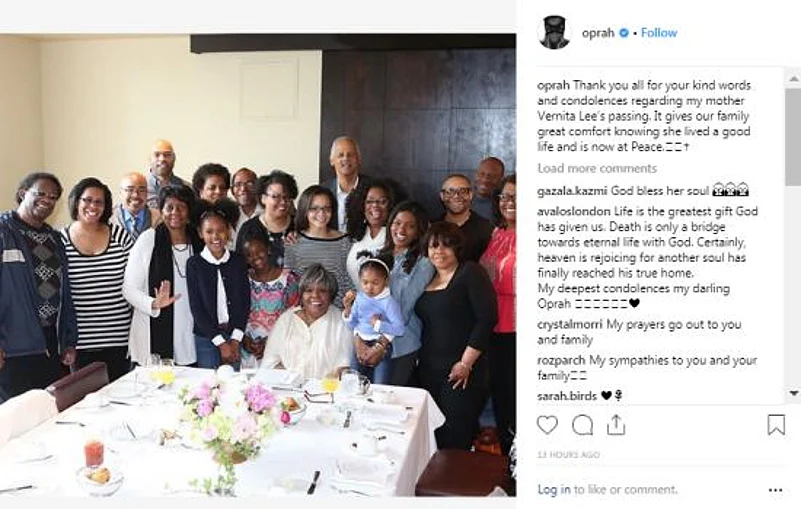The height and width of the screenshot is (509, 801).
Task: Save the post with the bookmark icon
Action: [x=776, y=425]
